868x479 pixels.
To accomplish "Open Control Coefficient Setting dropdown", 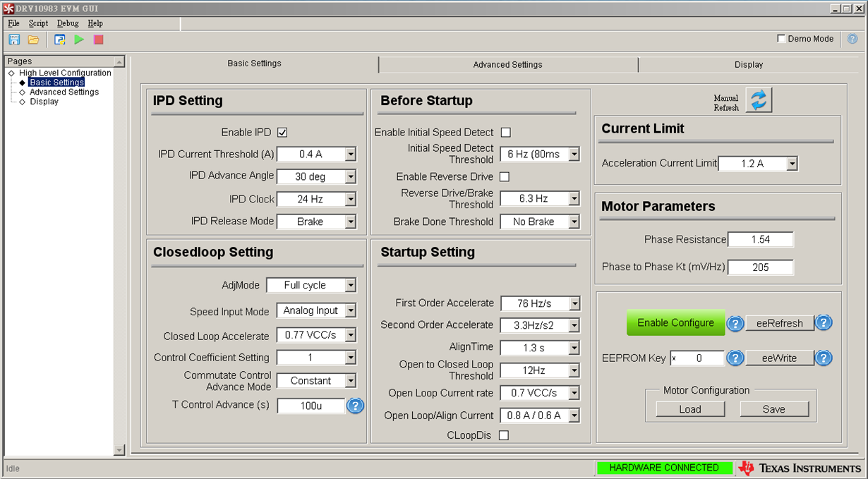I will (351, 358).
